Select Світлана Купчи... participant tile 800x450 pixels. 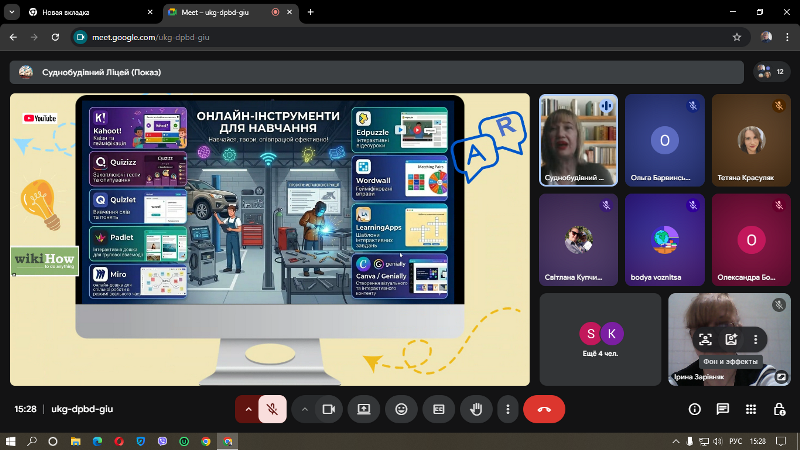click(x=579, y=240)
